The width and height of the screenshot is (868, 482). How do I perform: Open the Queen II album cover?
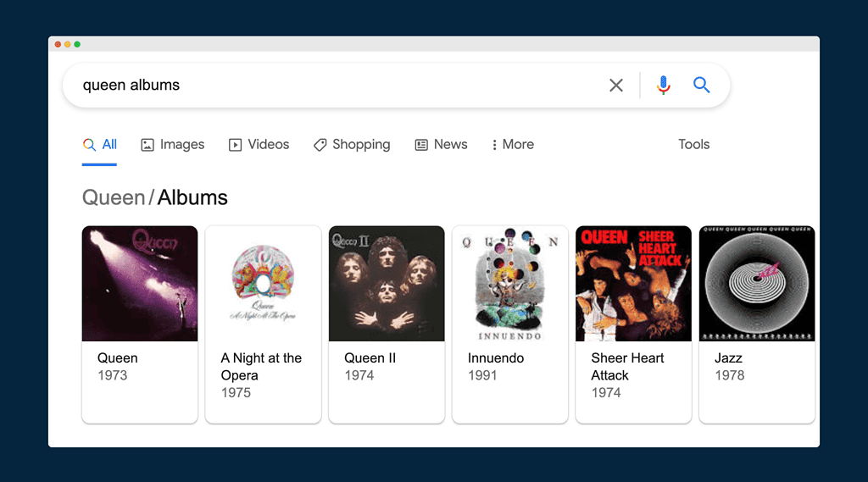coord(387,284)
